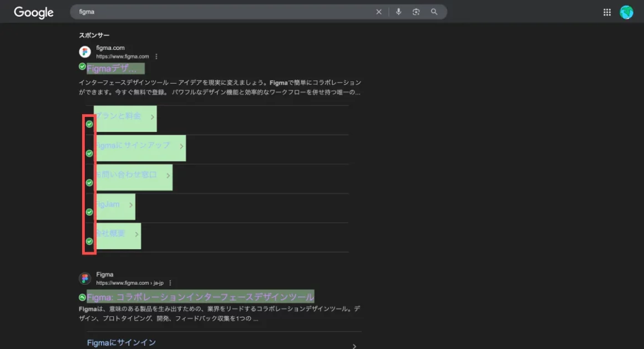644x349 pixels.
Task: Open Google Lens image search
Action: 416,12
